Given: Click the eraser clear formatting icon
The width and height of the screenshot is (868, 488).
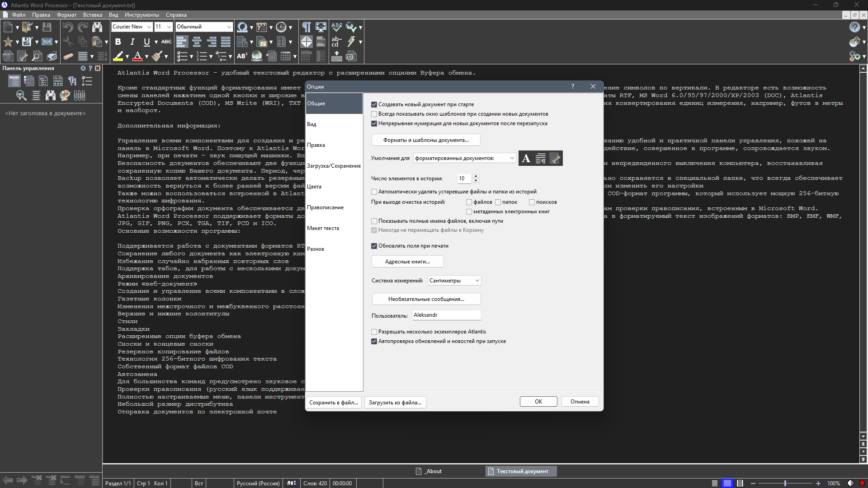Looking at the screenshot, I should [x=68, y=56].
